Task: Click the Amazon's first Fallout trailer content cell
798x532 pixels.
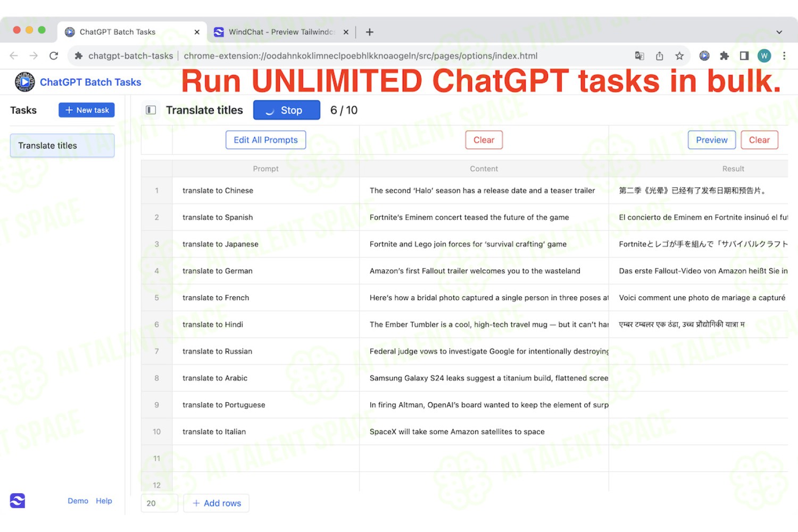Action: [484, 271]
